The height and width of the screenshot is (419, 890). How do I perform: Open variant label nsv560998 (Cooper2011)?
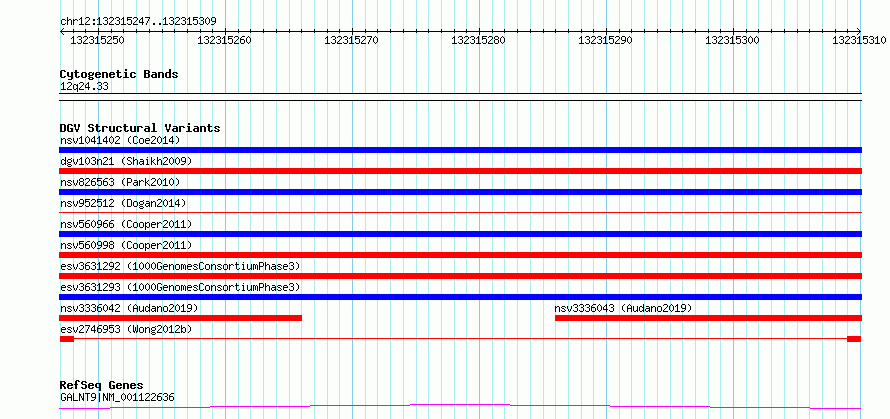(126, 245)
